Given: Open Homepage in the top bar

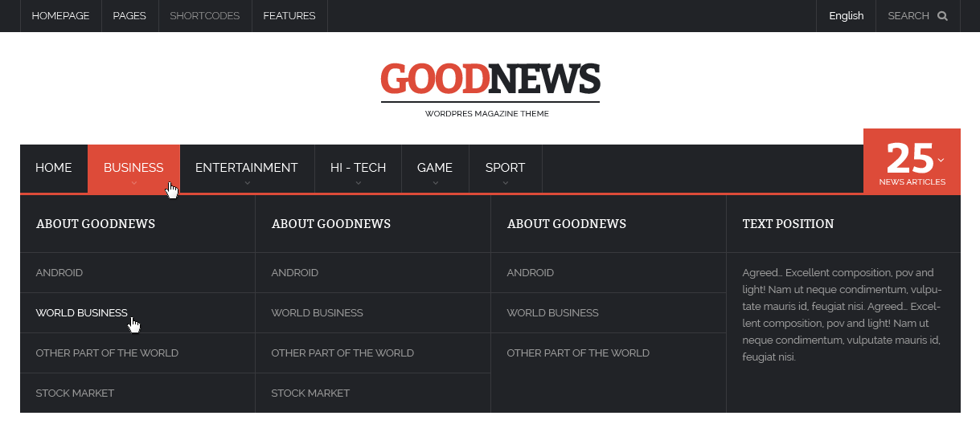Looking at the screenshot, I should pyautogui.click(x=60, y=16).
